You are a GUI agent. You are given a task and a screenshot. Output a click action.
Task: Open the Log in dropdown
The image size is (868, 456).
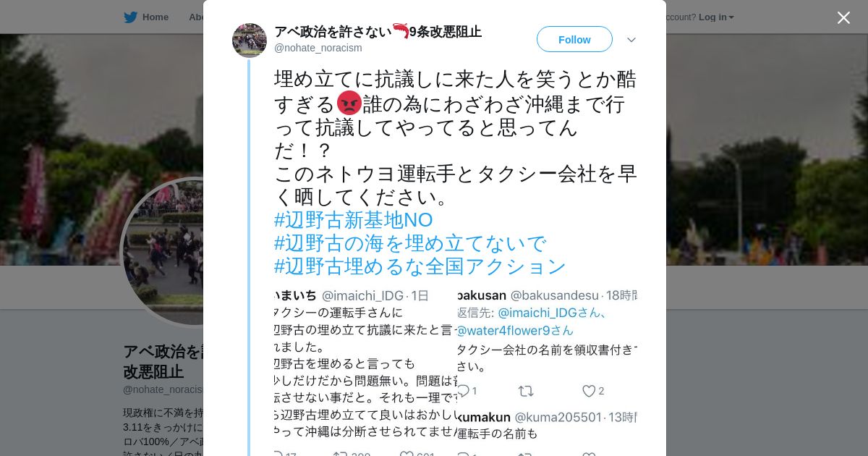click(x=716, y=17)
